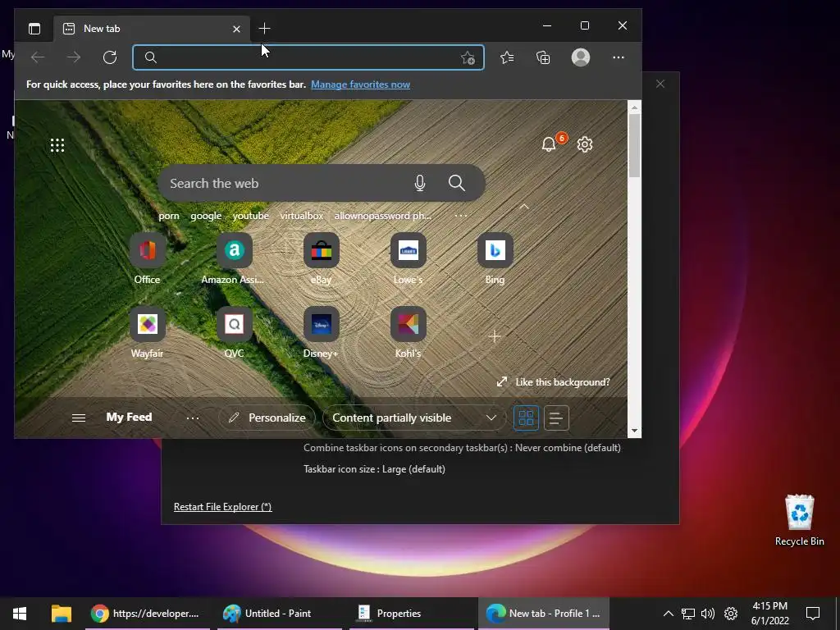Go forward with the forward arrow

point(74,57)
